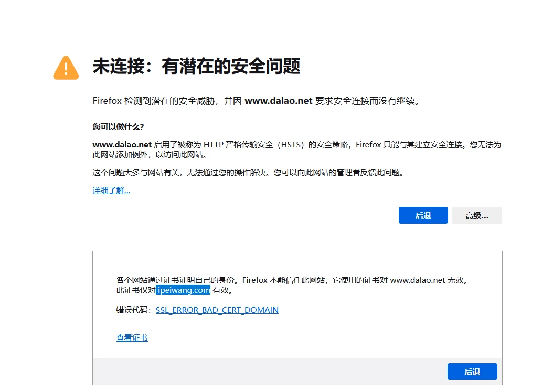Click bold www.dalao.net starting the HSTS paragraph
The width and height of the screenshot is (553, 392).
point(122,145)
